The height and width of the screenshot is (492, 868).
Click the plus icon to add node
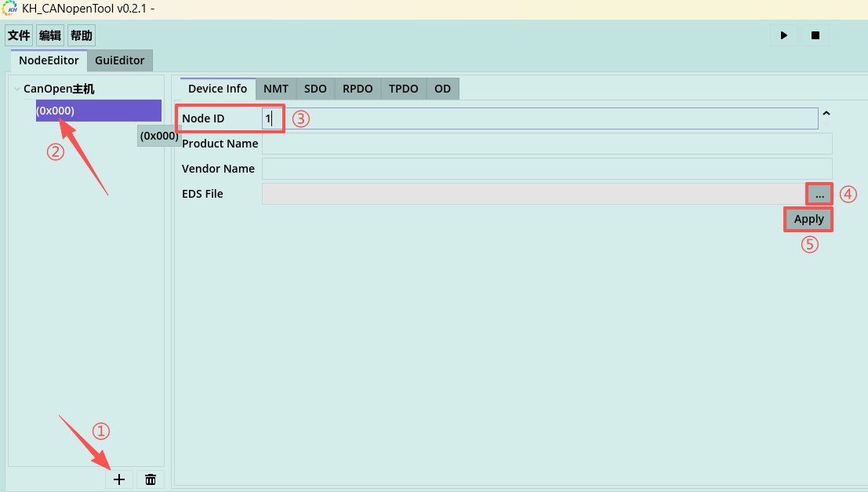[119, 479]
